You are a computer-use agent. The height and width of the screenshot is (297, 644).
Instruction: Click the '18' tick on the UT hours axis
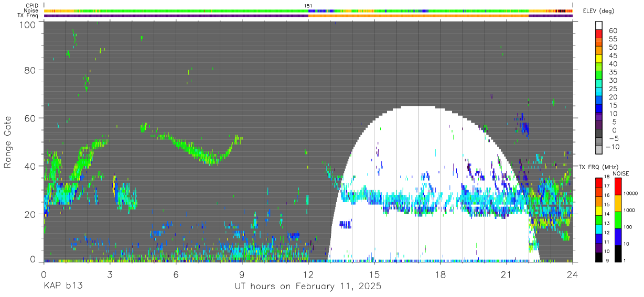441,274
